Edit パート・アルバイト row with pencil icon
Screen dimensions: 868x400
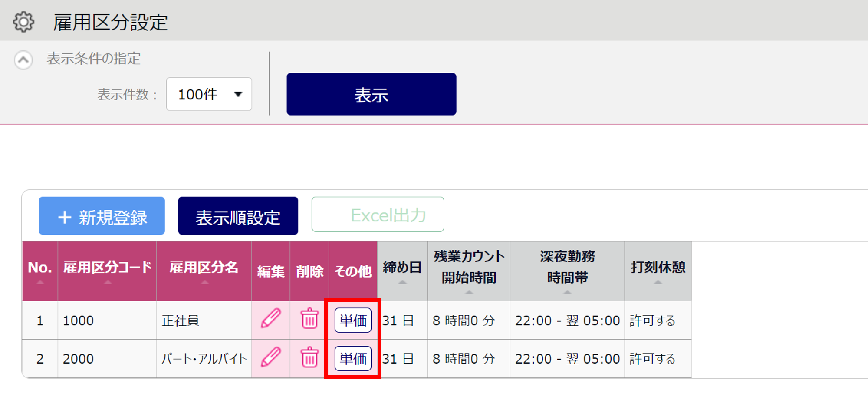pos(271,357)
